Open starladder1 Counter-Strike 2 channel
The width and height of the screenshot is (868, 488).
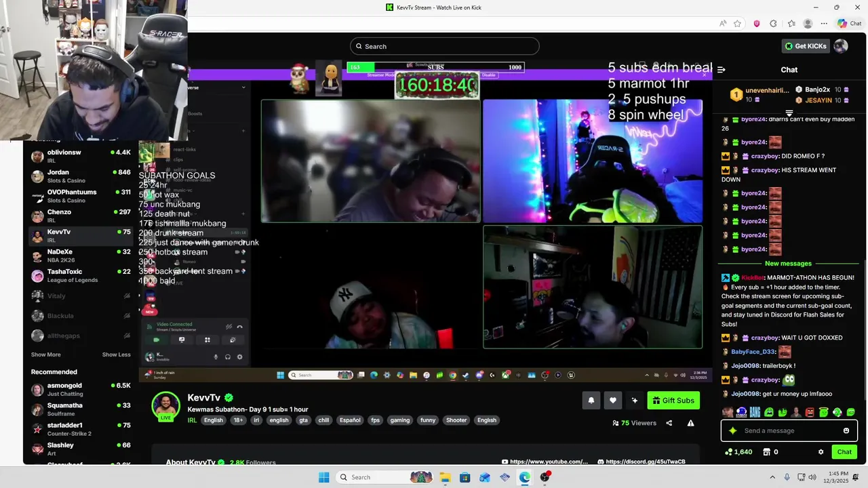pyautogui.click(x=81, y=429)
